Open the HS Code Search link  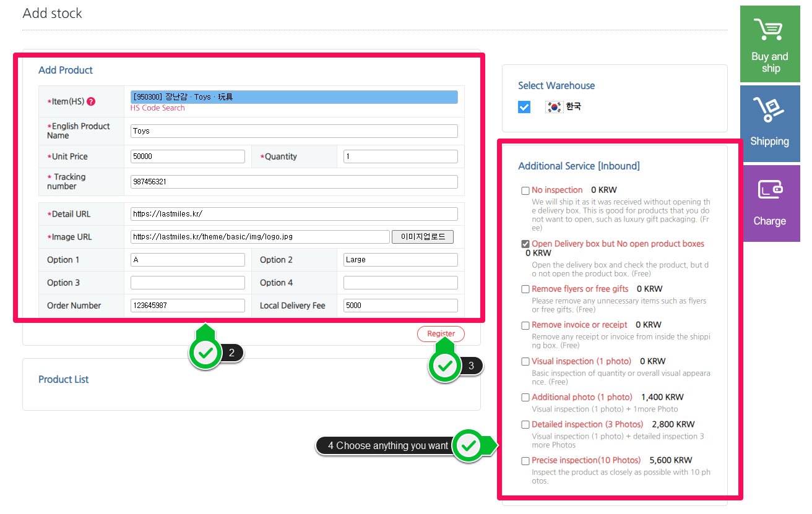point(157,108)
